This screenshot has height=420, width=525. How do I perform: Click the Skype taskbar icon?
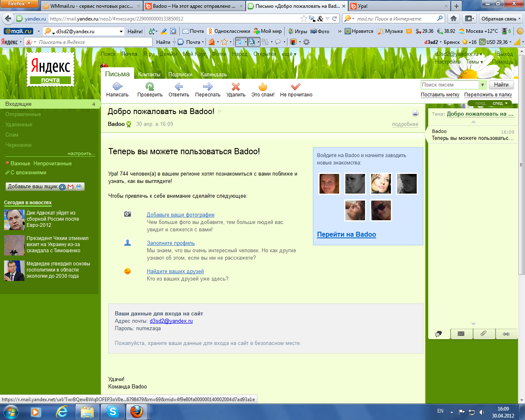[x=113, y=411]
